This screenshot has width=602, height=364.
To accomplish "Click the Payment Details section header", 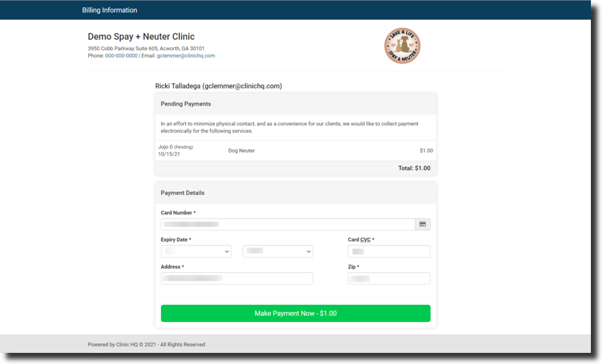I will tap(183, 193).
